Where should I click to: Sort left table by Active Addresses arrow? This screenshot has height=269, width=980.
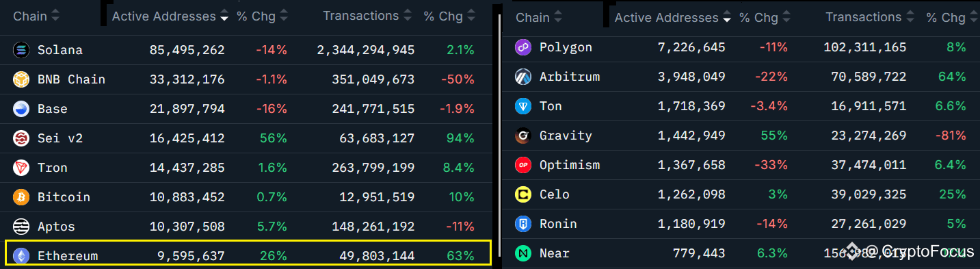point(224,18)
